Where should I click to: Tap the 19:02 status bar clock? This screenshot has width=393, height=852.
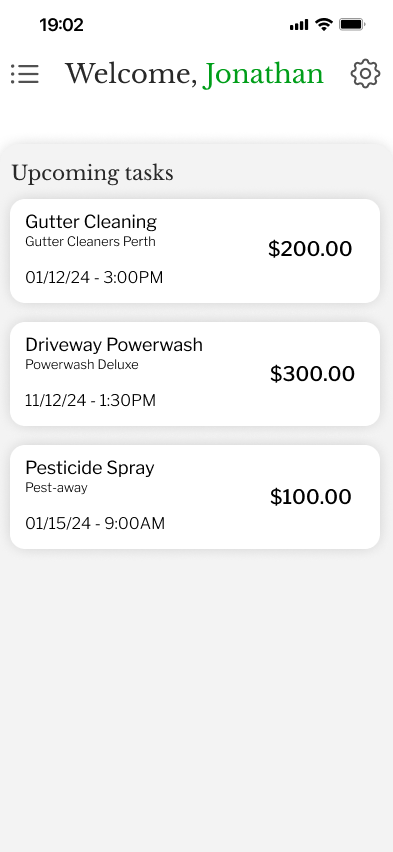61,25
